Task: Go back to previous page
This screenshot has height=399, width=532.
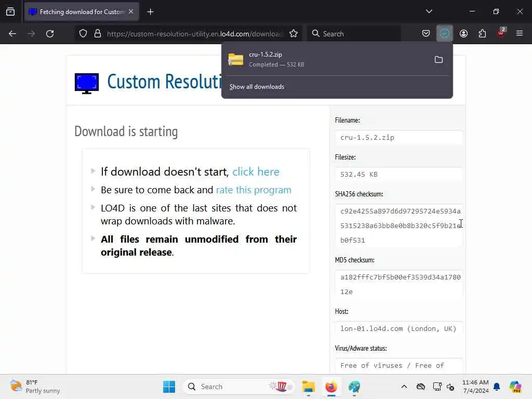Action: [x=12, y=34]
